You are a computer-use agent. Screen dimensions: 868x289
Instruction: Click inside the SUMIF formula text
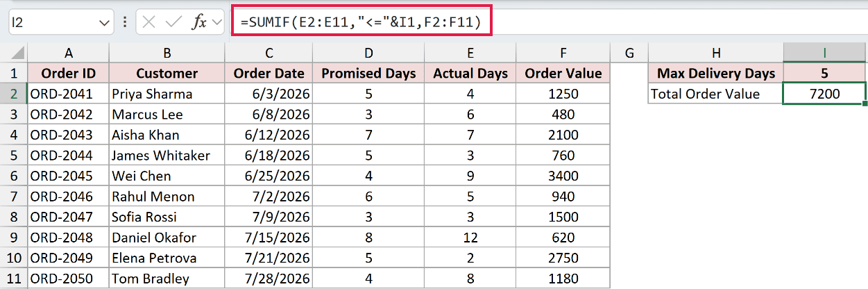tap(361, 22)
